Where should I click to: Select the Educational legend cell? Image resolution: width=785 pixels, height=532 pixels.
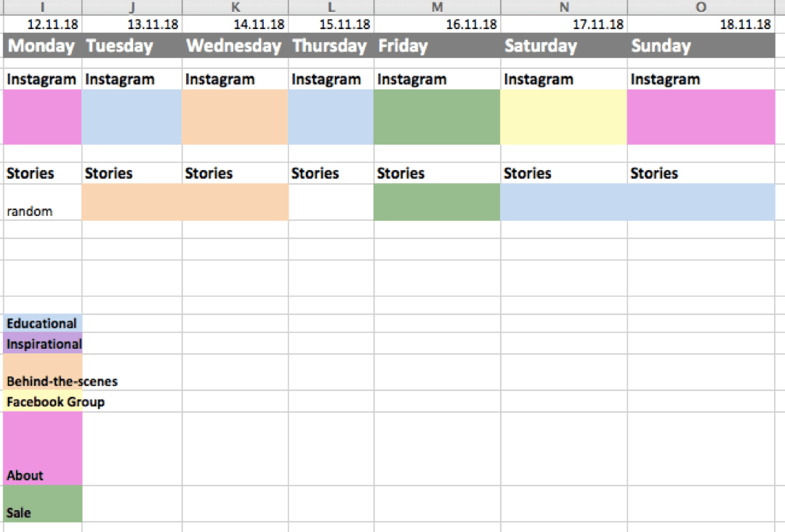pos(43,323)
